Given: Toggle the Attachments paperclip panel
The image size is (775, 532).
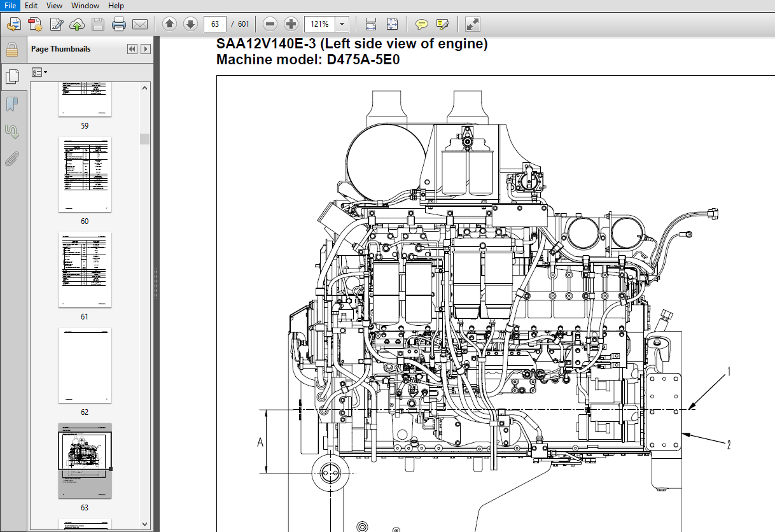Looking at the screenshot, I should 12,158.
